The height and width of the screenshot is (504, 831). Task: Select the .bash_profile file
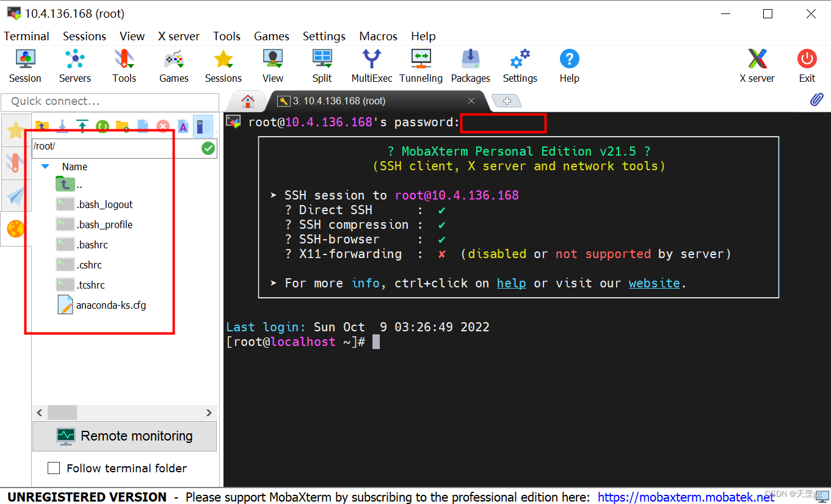95,225
